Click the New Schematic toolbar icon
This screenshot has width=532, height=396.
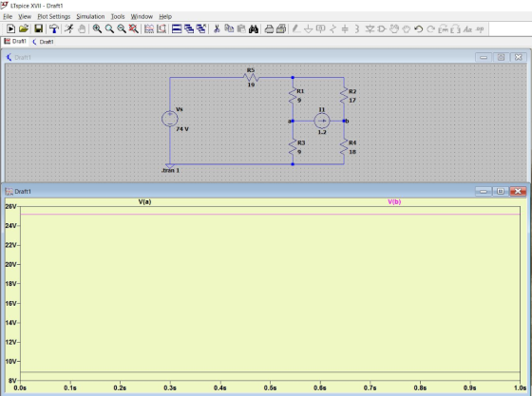pos(10,29)
